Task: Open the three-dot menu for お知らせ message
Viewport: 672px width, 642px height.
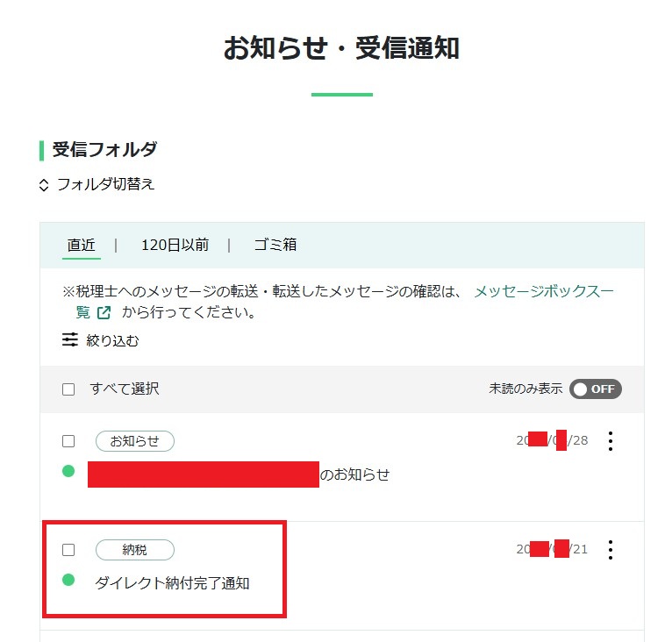Action: [x=611, y=441]
